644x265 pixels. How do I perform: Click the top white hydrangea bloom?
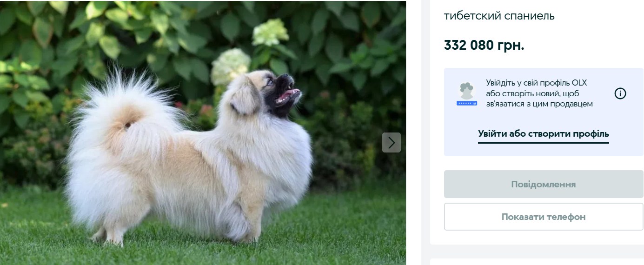click(x=270, y=32)
